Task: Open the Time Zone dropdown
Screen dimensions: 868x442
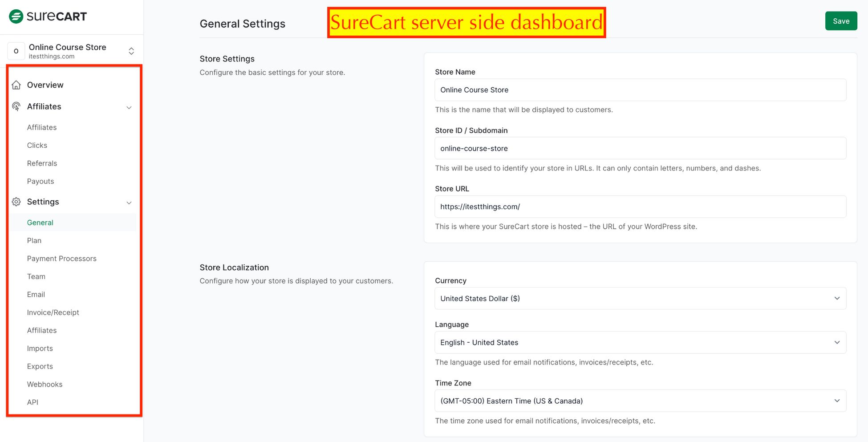Action: tap(641, 401)
